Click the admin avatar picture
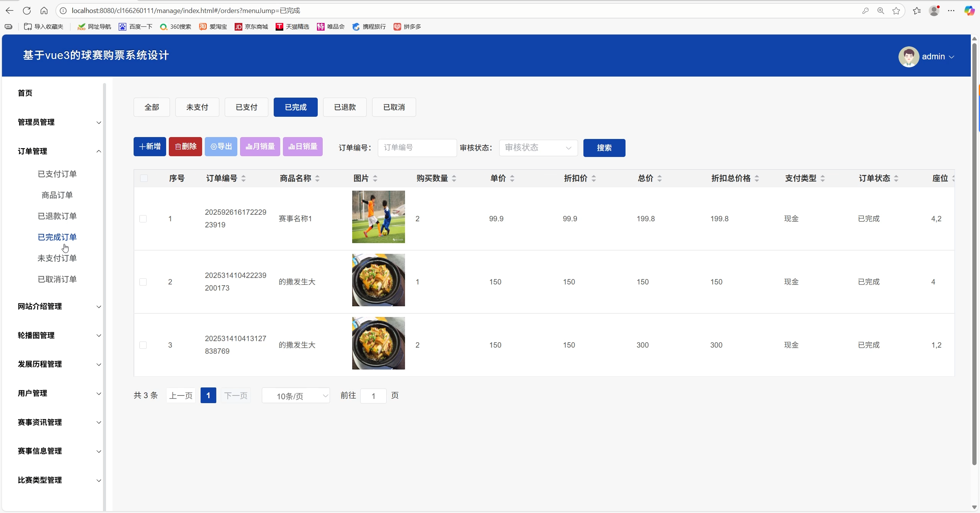Image resolution: width=980 pixels, height=513 pixels. tap(908, 57)
